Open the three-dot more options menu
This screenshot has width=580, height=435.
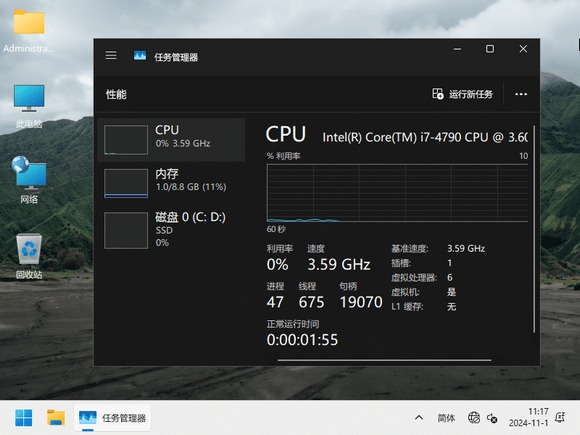click(521, 94)
